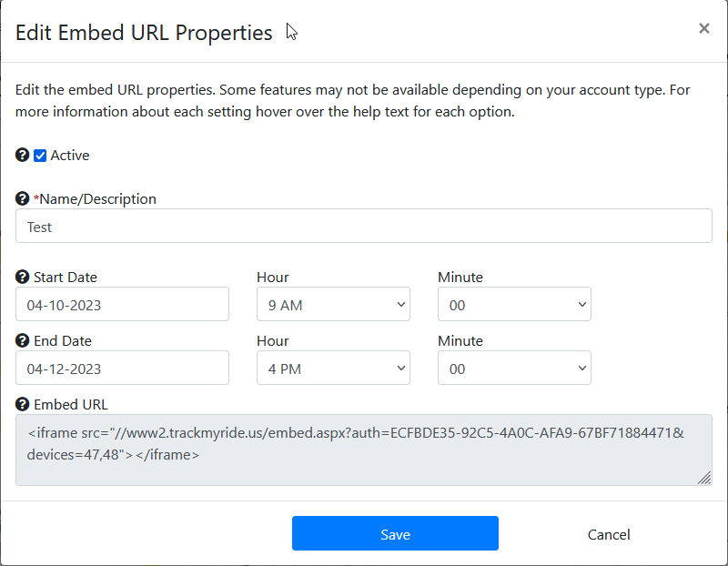The height and width of the screenshot is (566, 728).
Task: Click the Active checkbox label text
Action: pyautogui.click(x=70, y=155)
